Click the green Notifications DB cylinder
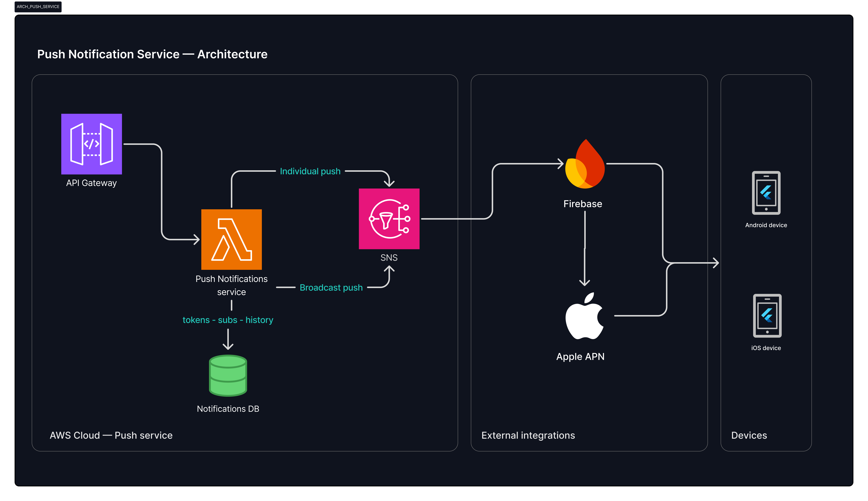Screen dimensions: 868x501 pos(228,375)
